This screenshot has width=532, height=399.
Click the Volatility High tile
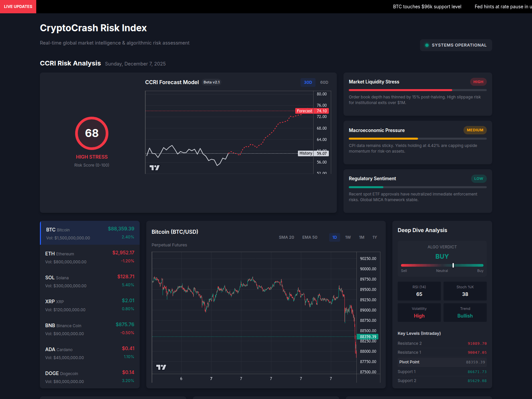pyautogui.click(x=419, y=313)
